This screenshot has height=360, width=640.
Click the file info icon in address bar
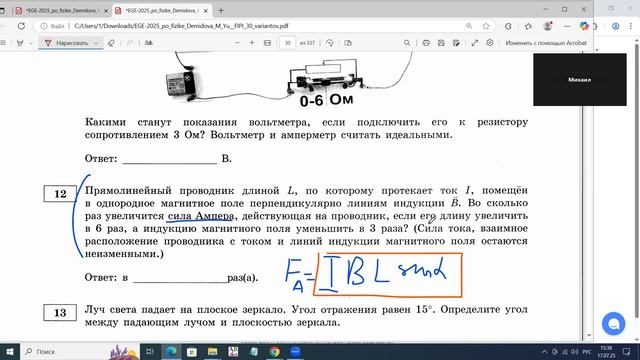44,26
